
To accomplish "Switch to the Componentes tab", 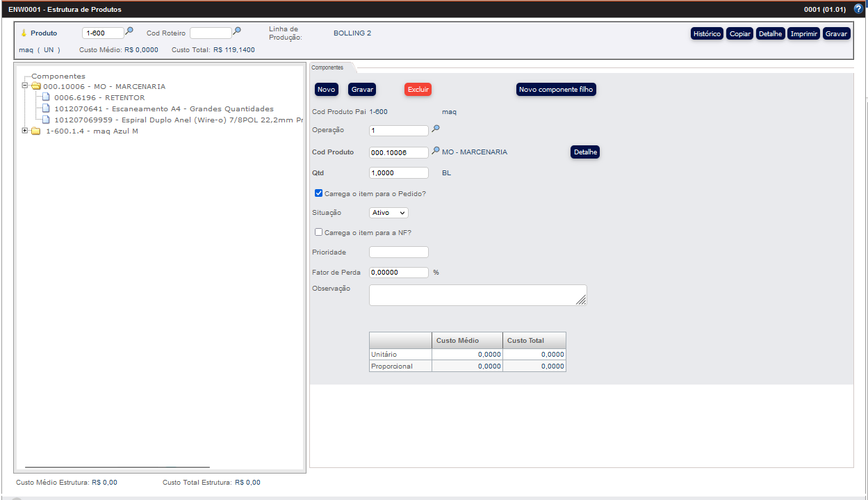I will click(x=329, y=67).
